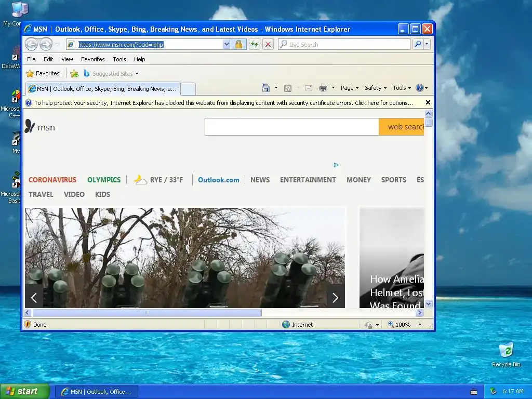Open the search provider dropdown arrow
Image resolution: width=532 pixels, height=399 pixels.
[x=427, y=44]
